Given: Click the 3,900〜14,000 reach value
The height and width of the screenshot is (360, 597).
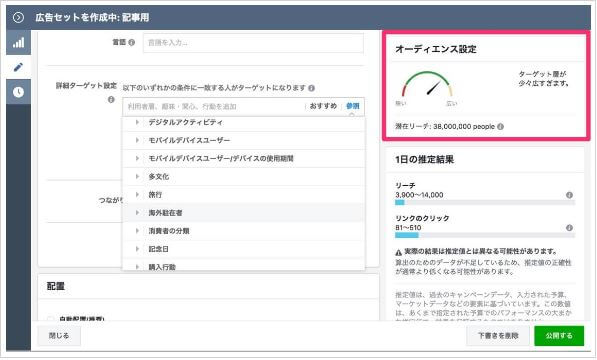Looking at the screenshot, I should click(x=419, y=195).
